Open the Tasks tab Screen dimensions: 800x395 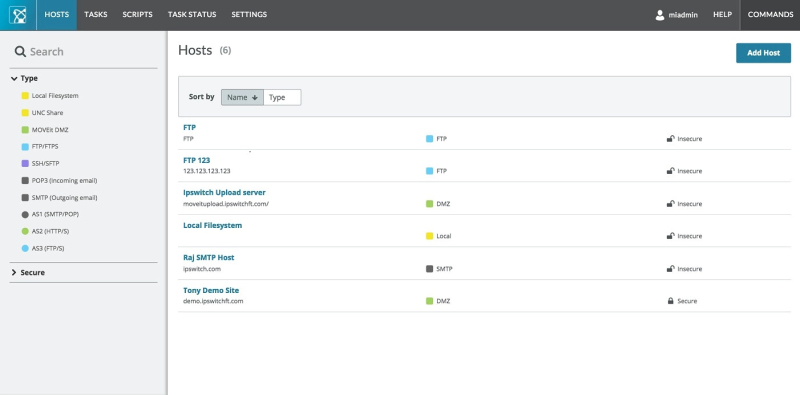point(96,15)
